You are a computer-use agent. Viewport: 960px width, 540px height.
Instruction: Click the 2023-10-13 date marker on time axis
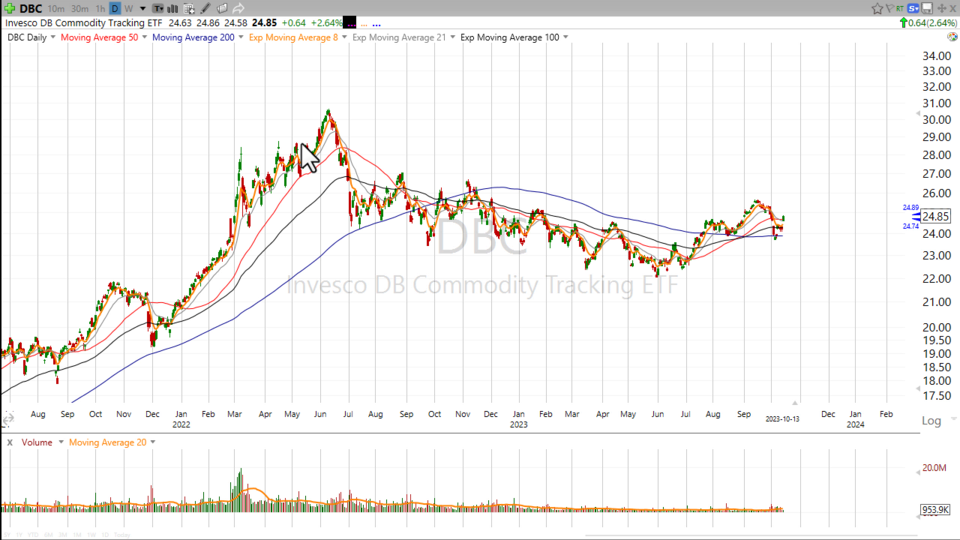click(782, 419)
